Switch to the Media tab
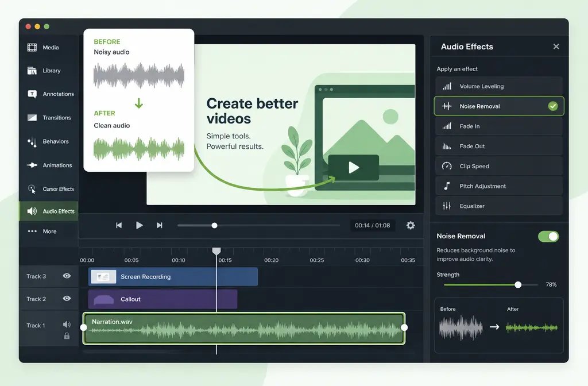 click(49, 48)
